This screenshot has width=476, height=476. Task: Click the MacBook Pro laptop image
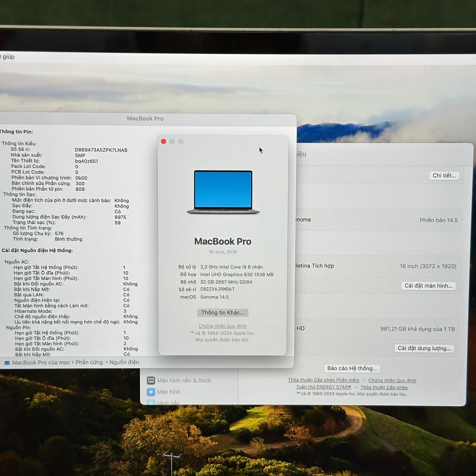pos(223,192)
